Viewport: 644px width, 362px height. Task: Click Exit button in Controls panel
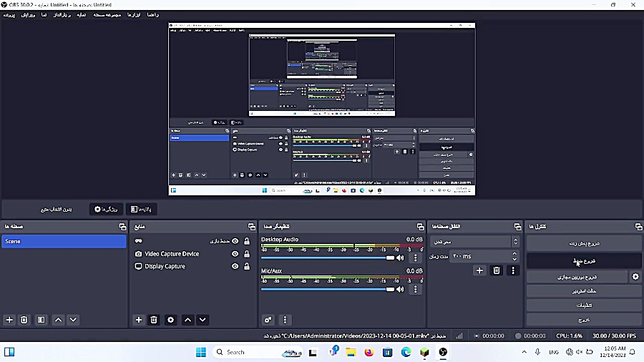point(584,319)
